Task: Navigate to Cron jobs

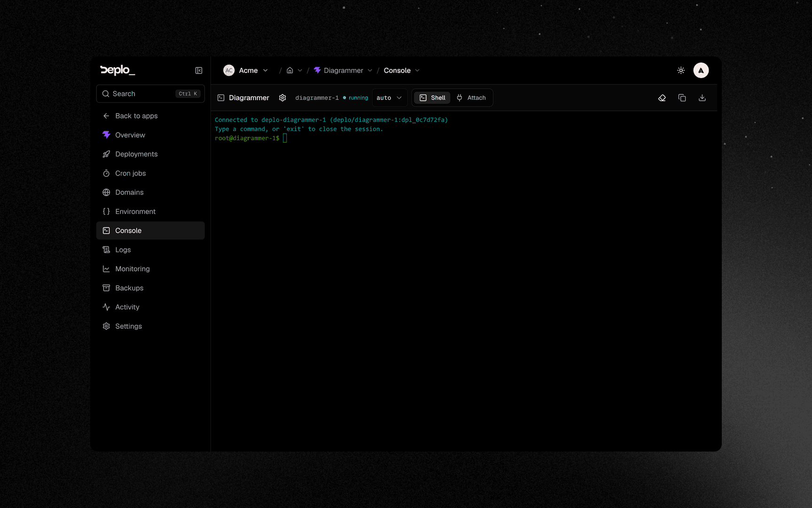Action: [x=150, y=173]
